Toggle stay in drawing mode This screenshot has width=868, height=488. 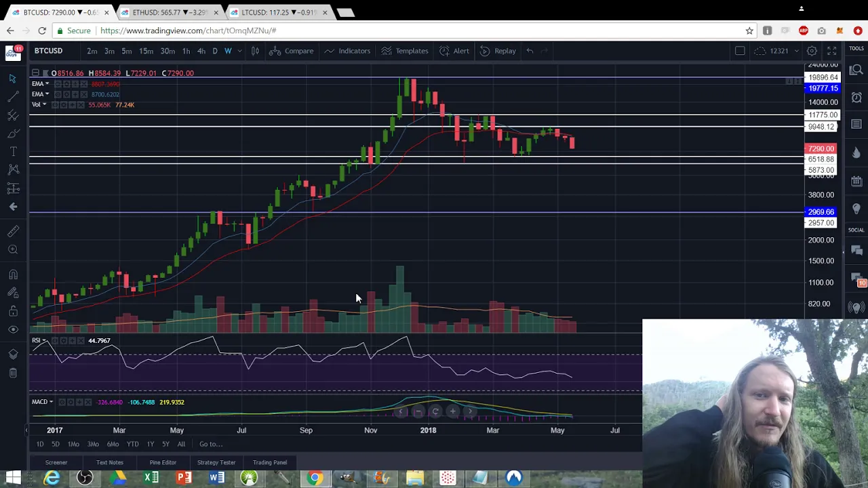tap(12, 293)
